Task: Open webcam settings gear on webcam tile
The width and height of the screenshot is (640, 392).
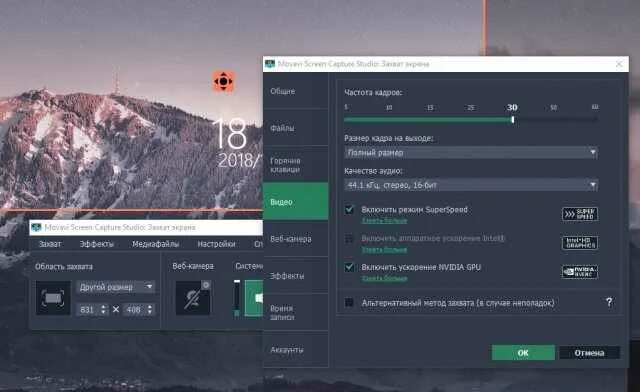Action: [x=206, y=285]
